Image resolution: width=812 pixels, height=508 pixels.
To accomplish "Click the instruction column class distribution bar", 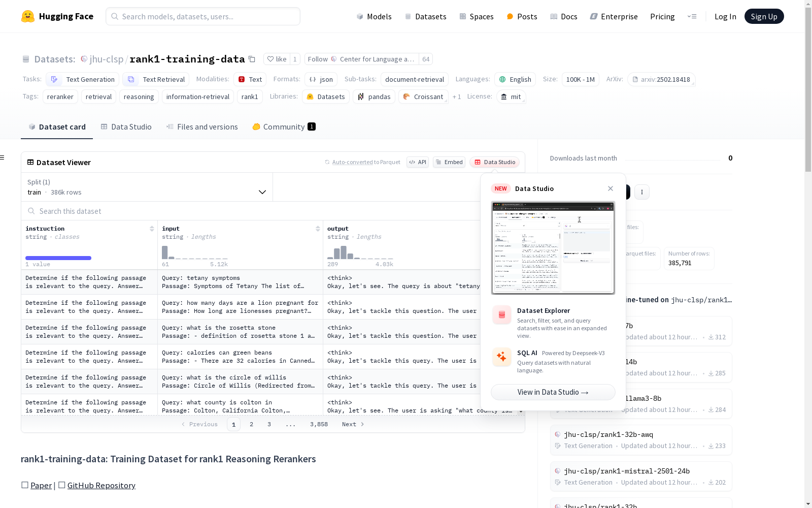I will tap(58, 258).
